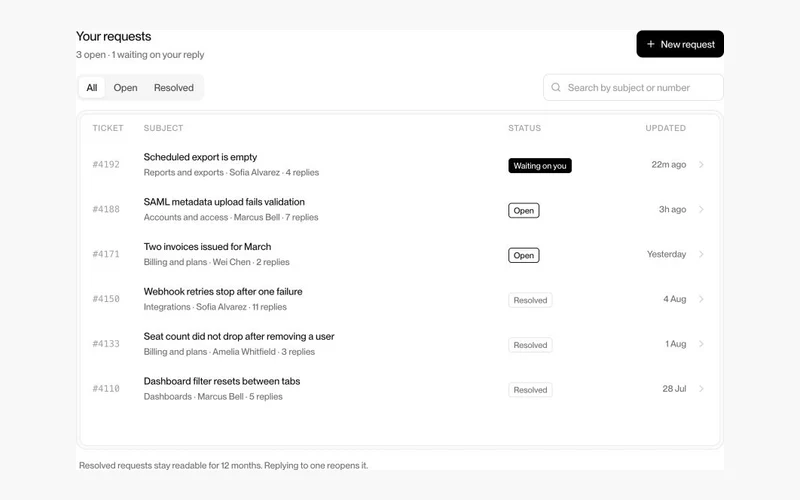The image size is (800, 500).
Task: Click the UPDATED column header
Action: (x=666, y=128)
